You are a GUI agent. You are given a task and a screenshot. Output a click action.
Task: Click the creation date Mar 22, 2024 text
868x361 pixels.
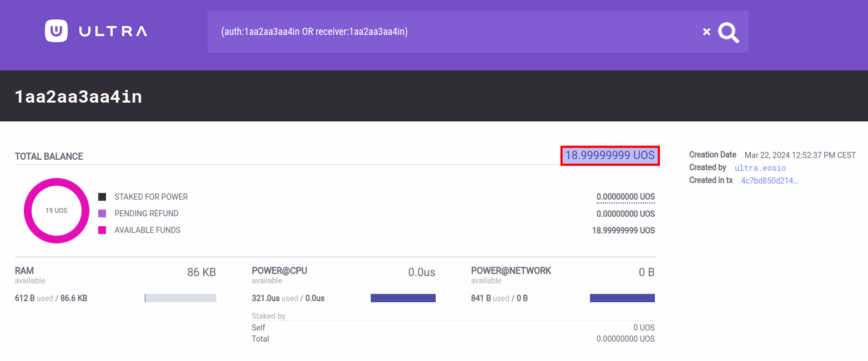(800, 155)
